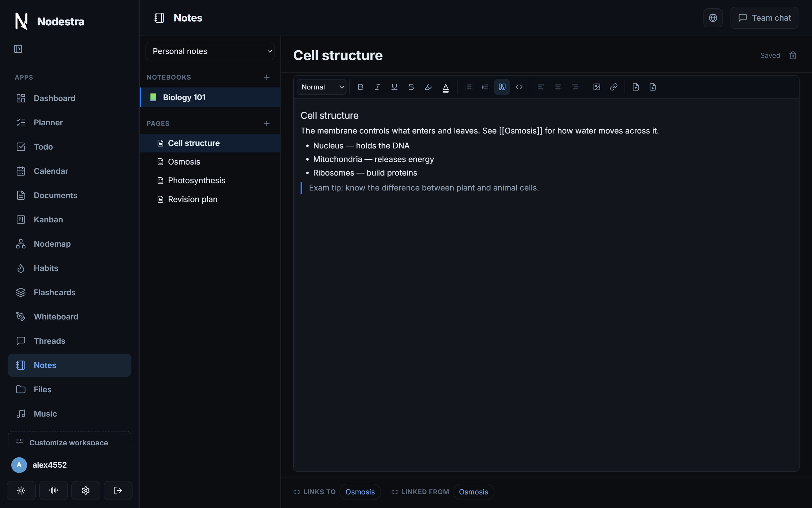This screenshot has width=812, height=508.
Task: Click the file upload/import icon
Action: (x=636, y=87)
